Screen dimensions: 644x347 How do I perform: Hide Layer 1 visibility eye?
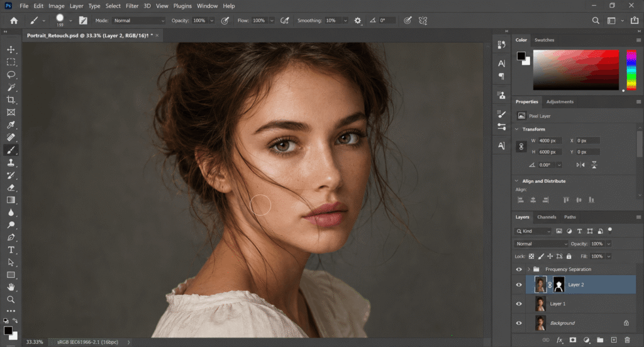(x=519, y=304)
